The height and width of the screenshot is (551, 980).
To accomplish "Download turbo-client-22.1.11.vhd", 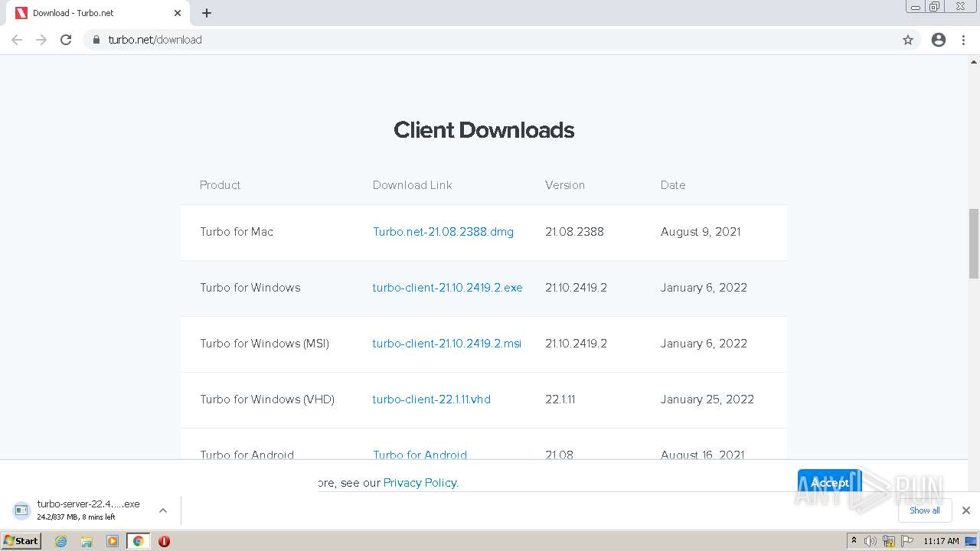I will pos(432,399).
